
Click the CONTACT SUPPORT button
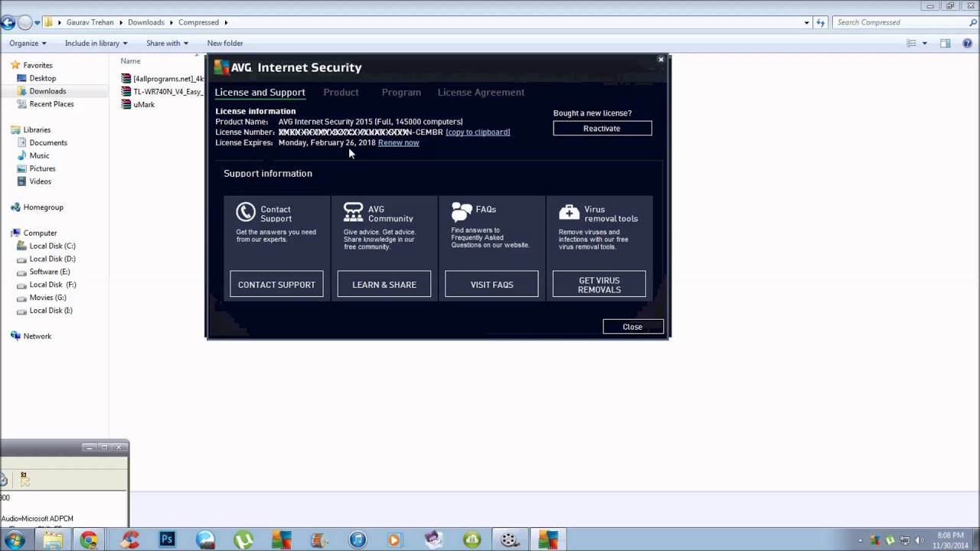(x=276, y=285)
